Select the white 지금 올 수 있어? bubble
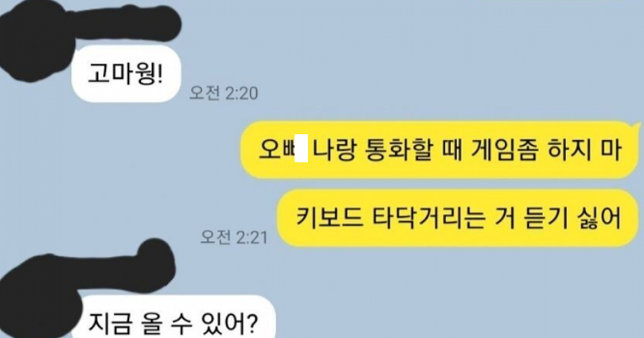The width and height of the screenshot is (644, 338). tap(174, 320)
